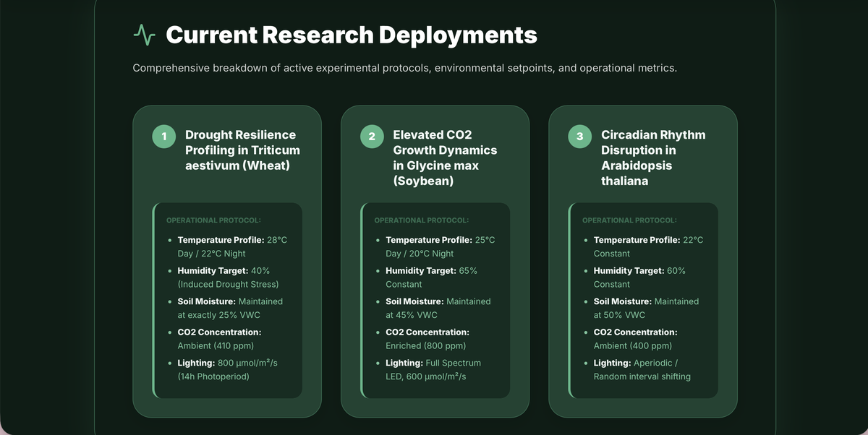Click the number 3 badge on the Arabidopsis card
Viewport: 868px width, 435px height.
point(580,136)
